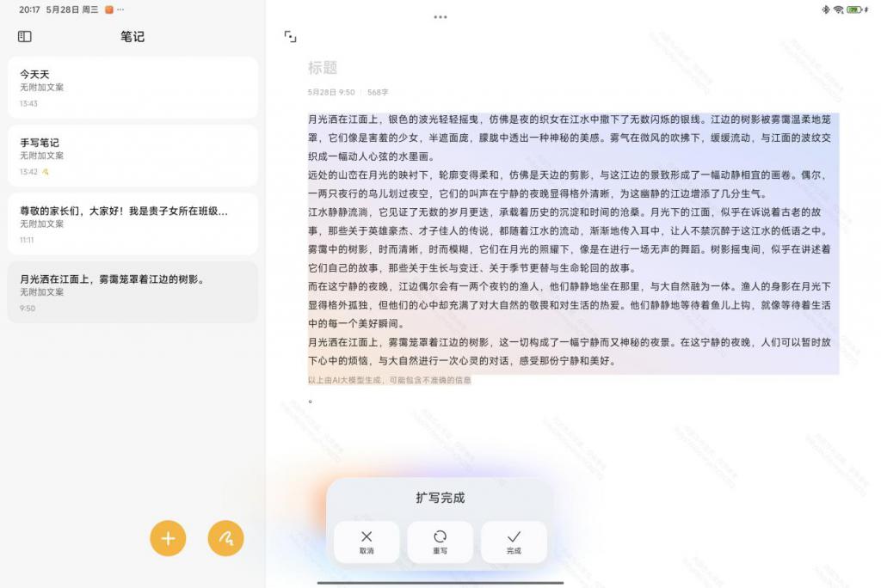
Task: Open the three-dot menu at top
Action: 440,17
